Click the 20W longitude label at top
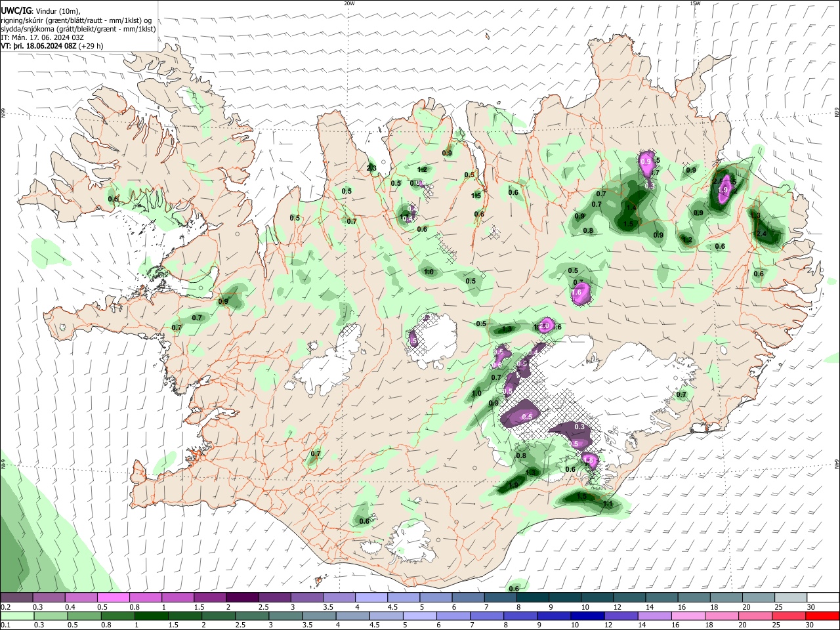Viewport: 840px width, 630px height. pyautogui.click(x=349, y=3)
